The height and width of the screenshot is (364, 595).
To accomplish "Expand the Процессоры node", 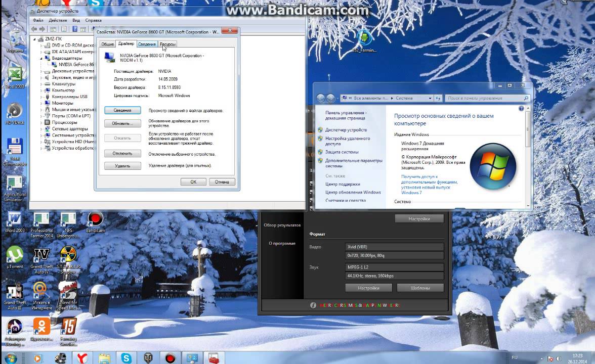I will [x=41, y=122].
